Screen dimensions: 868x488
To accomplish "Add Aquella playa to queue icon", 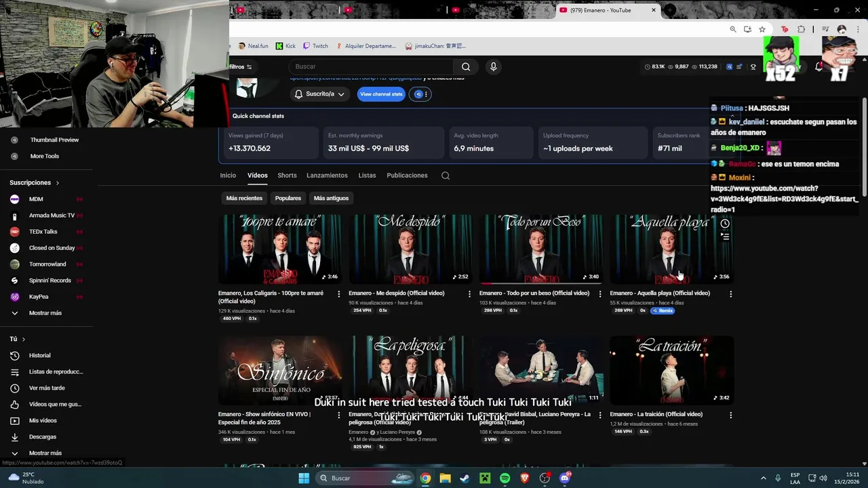I will [725, 237].
